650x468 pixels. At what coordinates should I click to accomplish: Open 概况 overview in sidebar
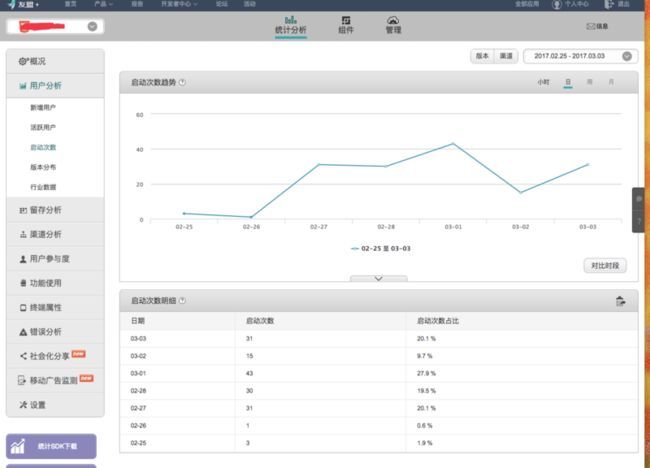(x=55, y=61)
